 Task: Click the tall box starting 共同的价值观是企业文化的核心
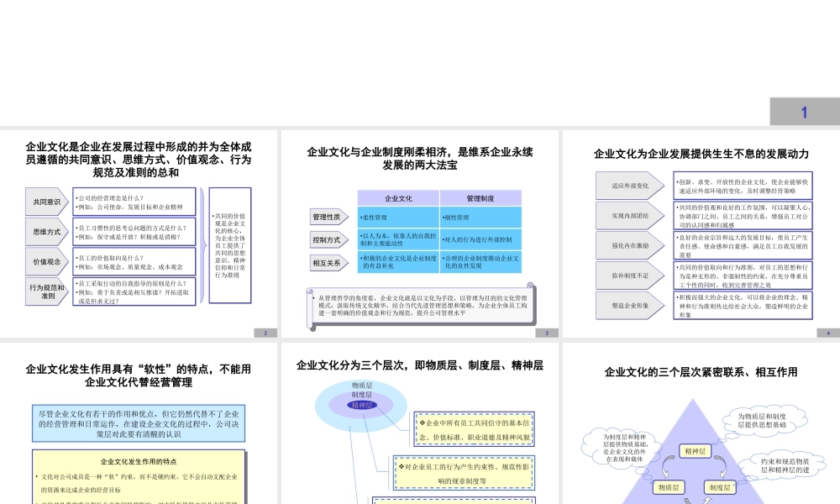tap(230, 245)
